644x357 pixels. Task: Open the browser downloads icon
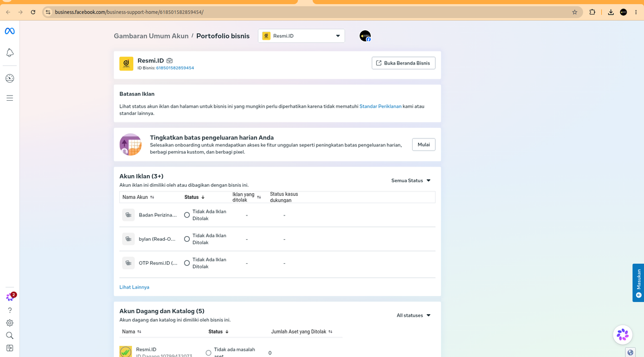click(611, 12)
